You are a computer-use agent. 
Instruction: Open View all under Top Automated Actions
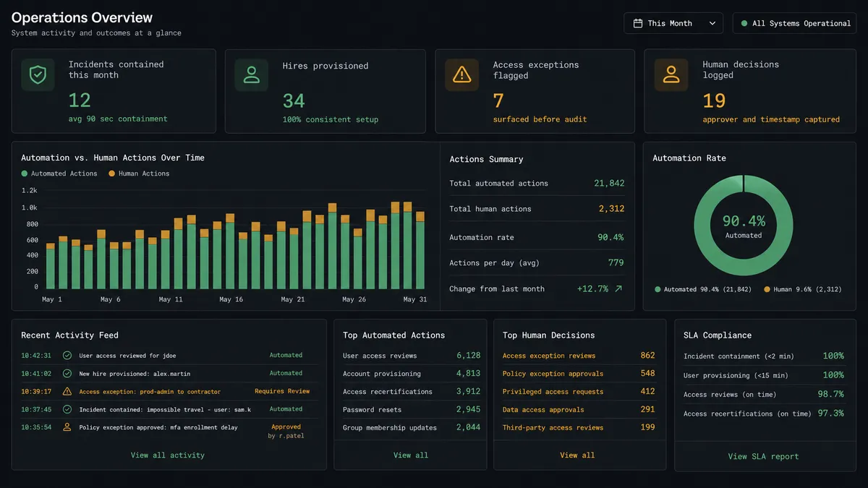point(411,455)
